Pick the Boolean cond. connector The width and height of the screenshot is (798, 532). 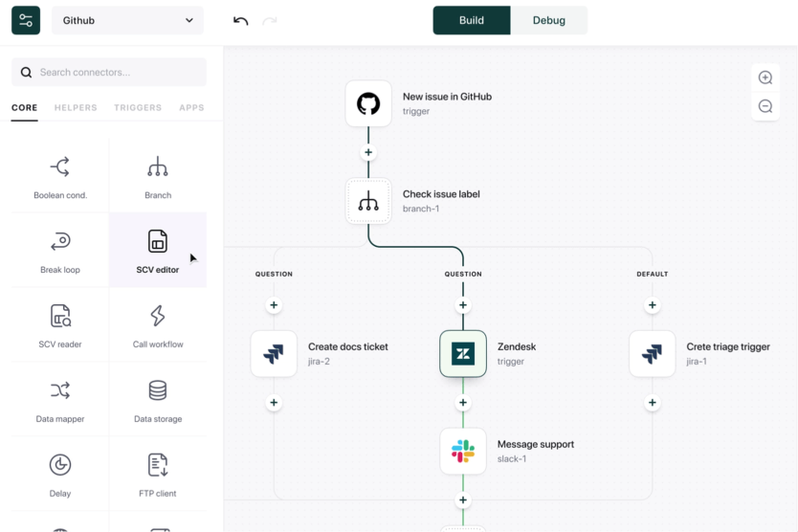pyautogui.click(x=60, y=176)
